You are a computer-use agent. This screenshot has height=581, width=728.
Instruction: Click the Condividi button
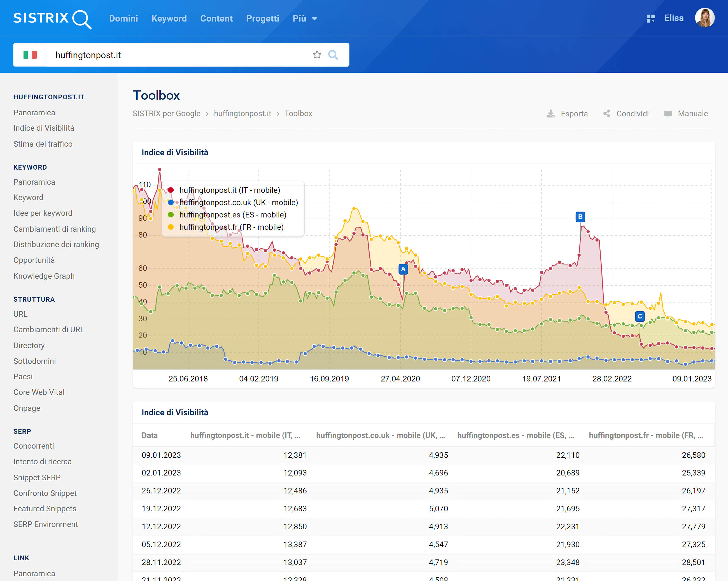(626, 113)
